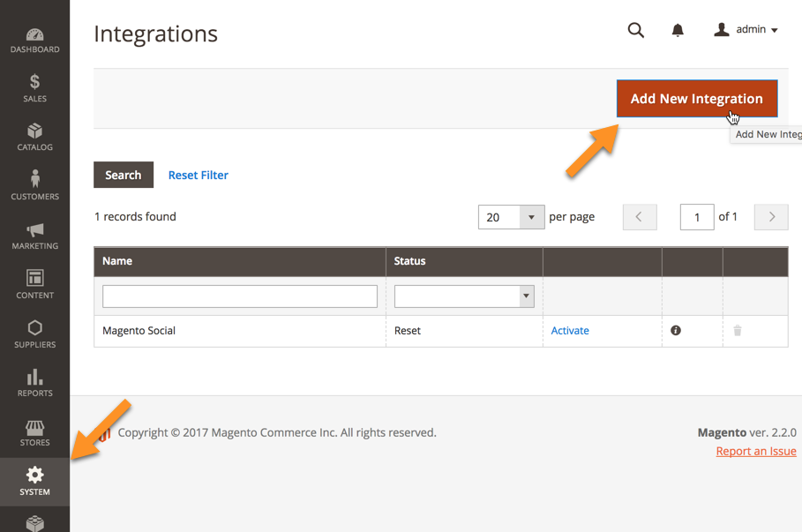Image resolution: width=802 pixels, height=532 pixels.
Task: Open the global search magnifier
Action: coord(636,30)
